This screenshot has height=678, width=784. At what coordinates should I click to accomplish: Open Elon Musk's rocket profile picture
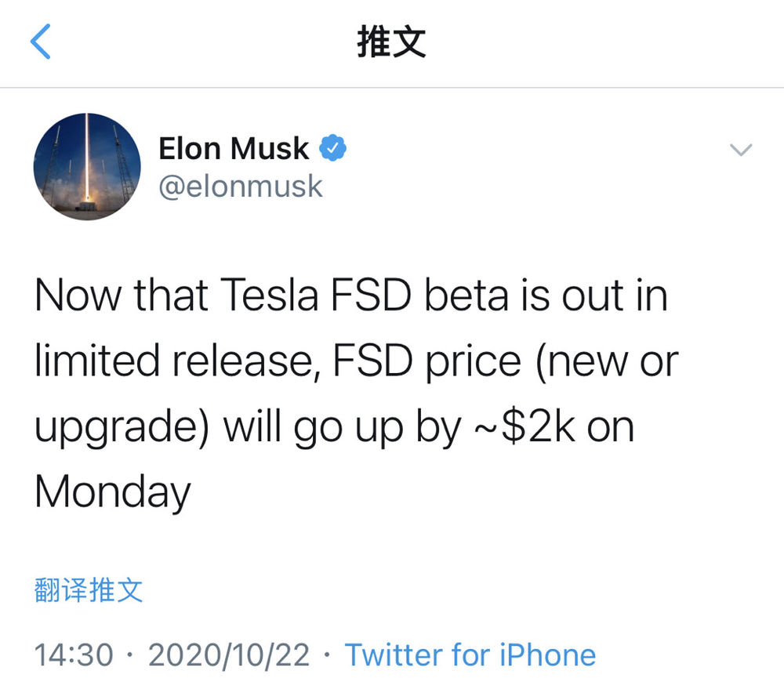tap(87, 166)
